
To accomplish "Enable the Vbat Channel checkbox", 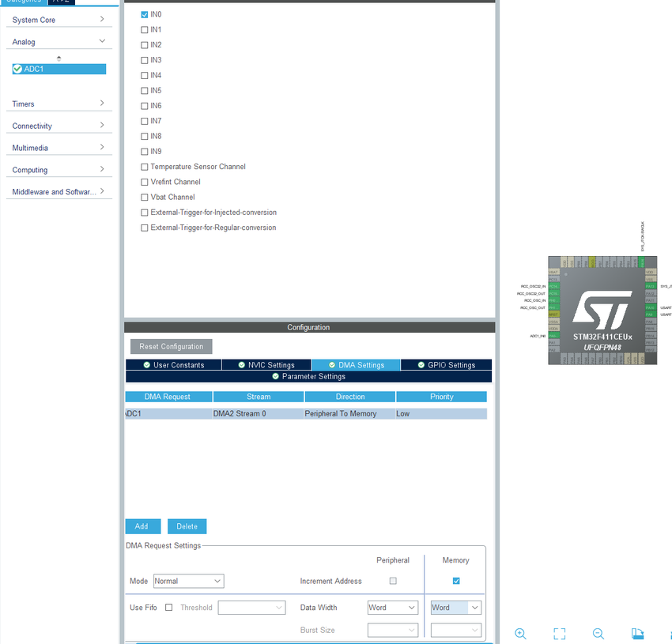I will click(x=145, y=197).
